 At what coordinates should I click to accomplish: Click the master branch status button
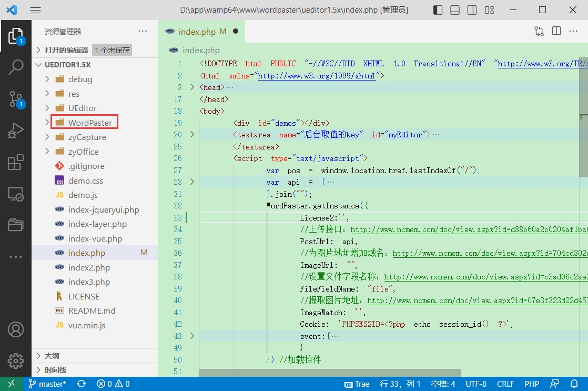(x=47, y=384)
